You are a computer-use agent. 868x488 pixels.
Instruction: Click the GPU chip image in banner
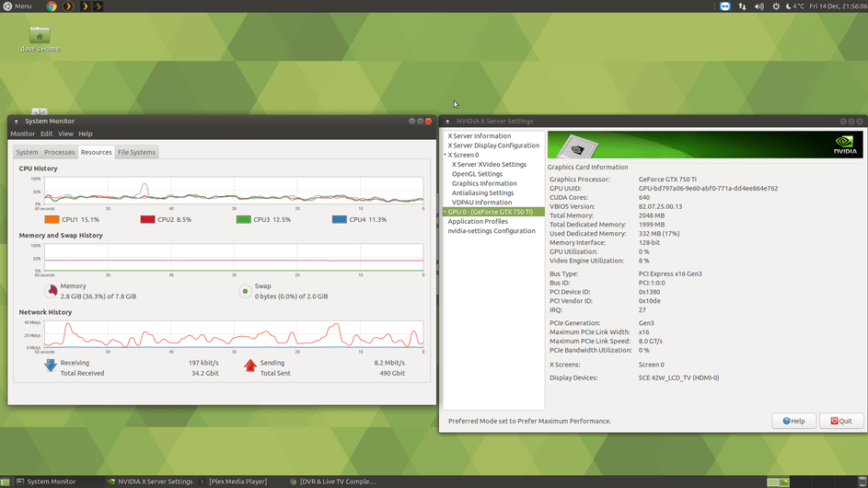tap(577, 146)
